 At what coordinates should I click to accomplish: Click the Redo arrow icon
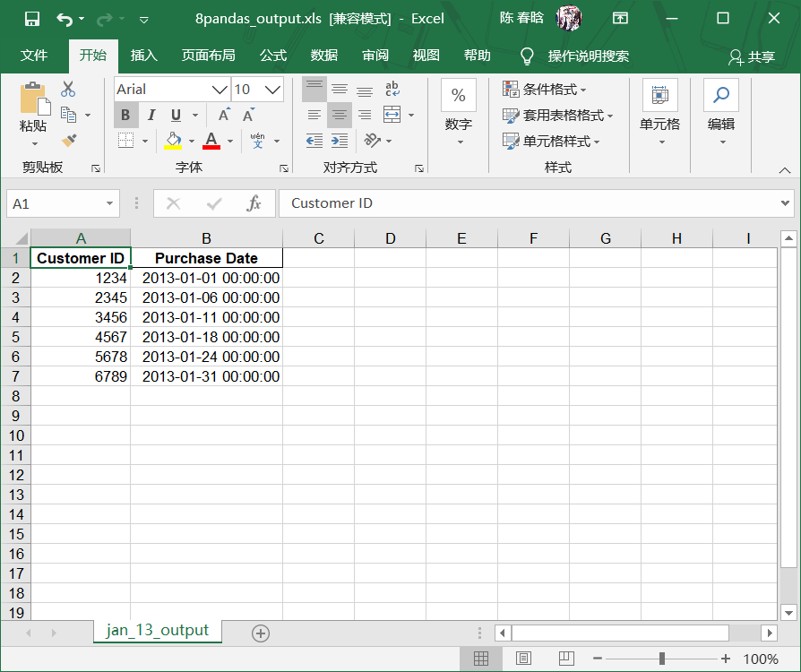click(105, 19)
